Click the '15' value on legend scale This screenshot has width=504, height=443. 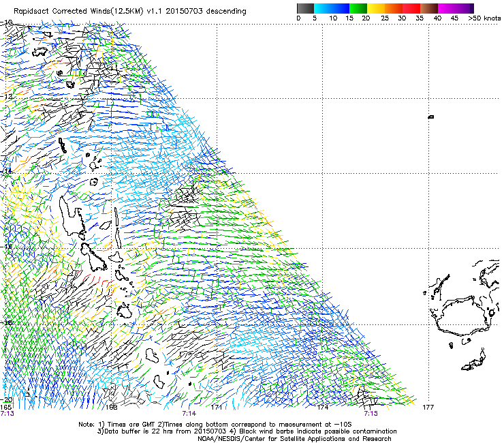[349, 18]
